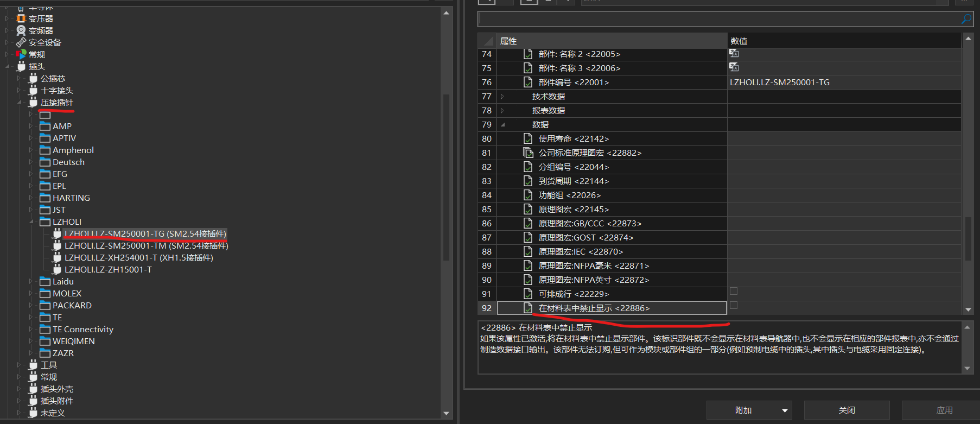Screen dimensions: 980x424
Task: Click the 变频器 inverter icon in the tree
Action: click(x=21, y=30)
